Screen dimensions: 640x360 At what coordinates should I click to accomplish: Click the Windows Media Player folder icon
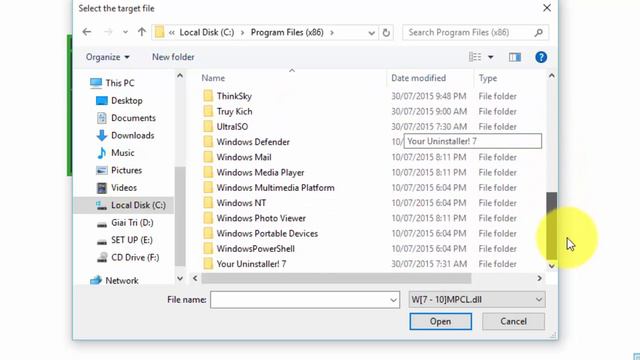(x=208, y=172)
